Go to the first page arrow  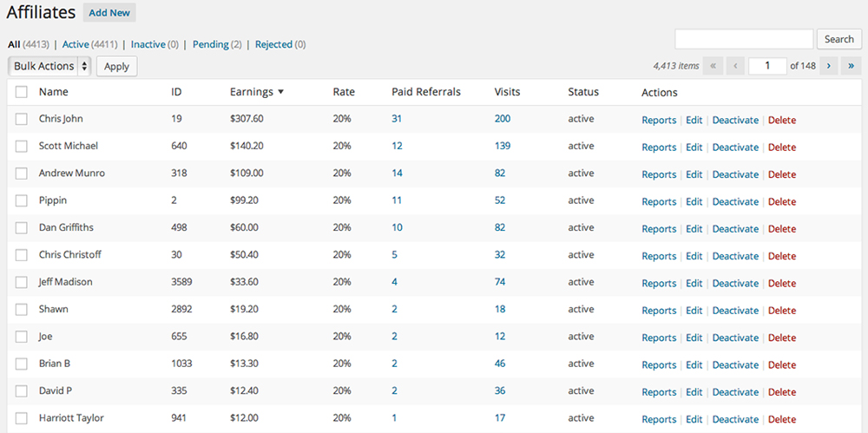(x=713, y=66)
